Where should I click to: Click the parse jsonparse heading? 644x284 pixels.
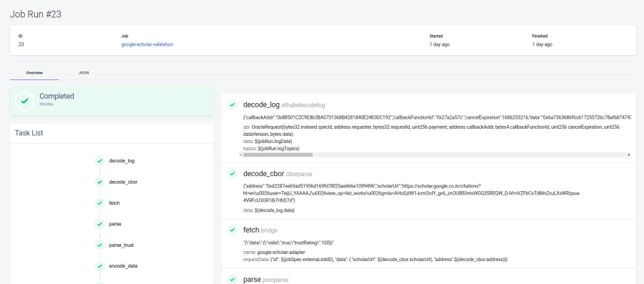coord(265,280)
